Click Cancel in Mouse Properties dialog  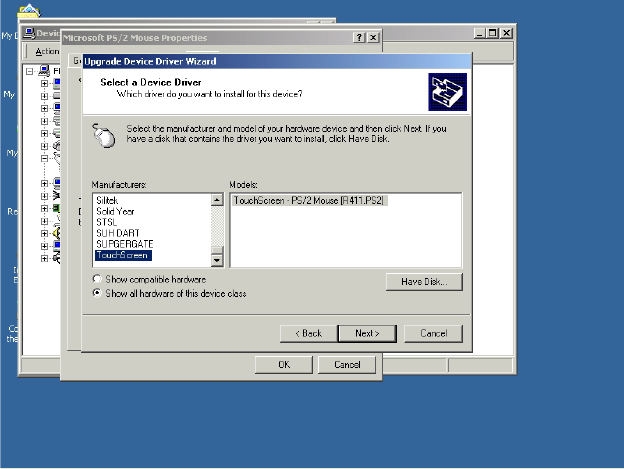pyautogui.click(x=347, y=364)
